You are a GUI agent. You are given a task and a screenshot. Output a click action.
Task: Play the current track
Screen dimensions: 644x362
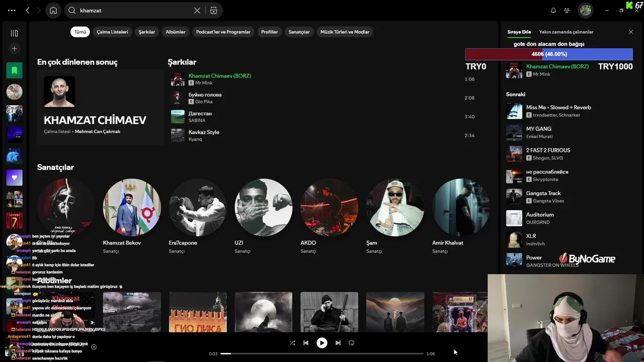(321, 343)
